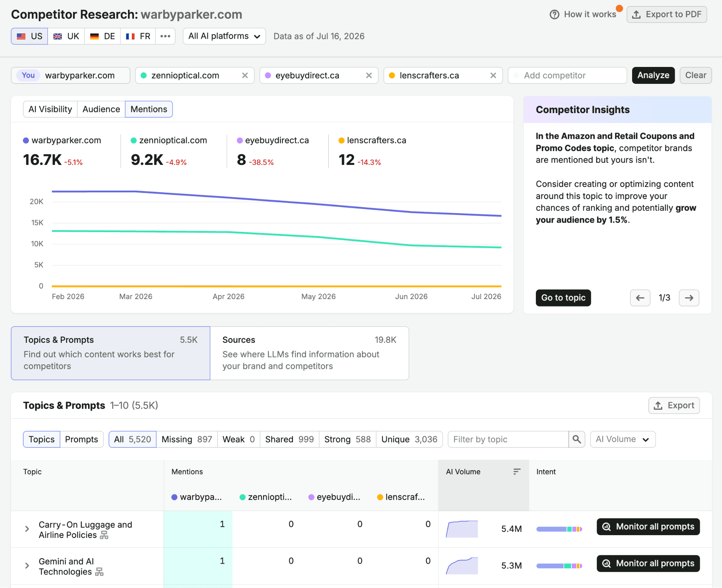This screenshot has width=722, height=588.
Task: Switch view to Prompts toggle
Action: 81,439
